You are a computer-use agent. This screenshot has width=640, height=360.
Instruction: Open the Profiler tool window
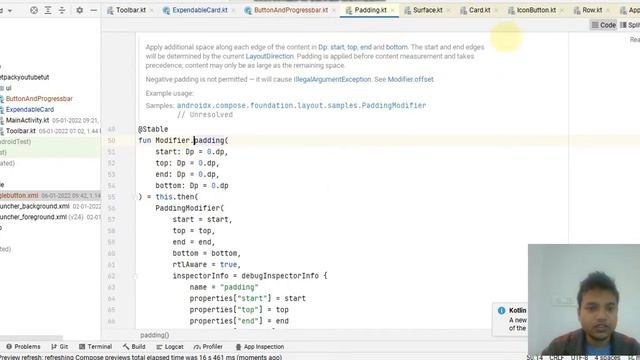point(208,347)
